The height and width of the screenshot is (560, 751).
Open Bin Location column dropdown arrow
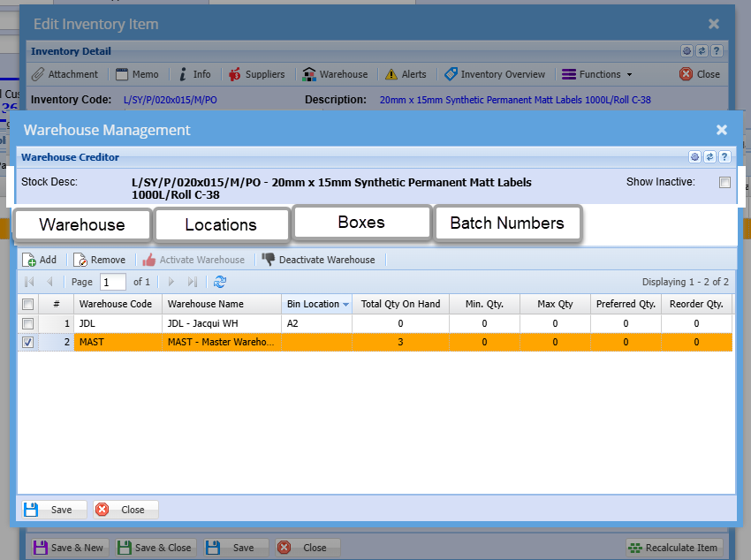coord(345,304)
